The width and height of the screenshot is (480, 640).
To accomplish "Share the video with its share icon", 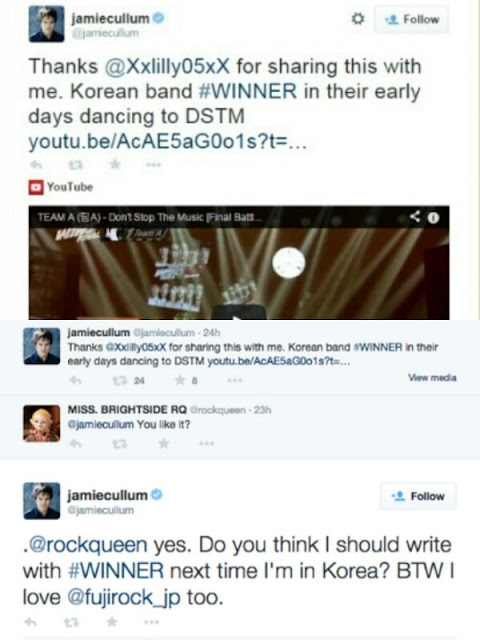I will click(x=415, y=216).
